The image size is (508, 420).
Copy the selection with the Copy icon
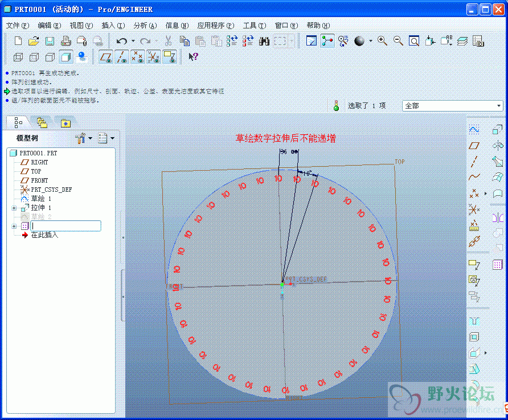click(x=185, y=41)
